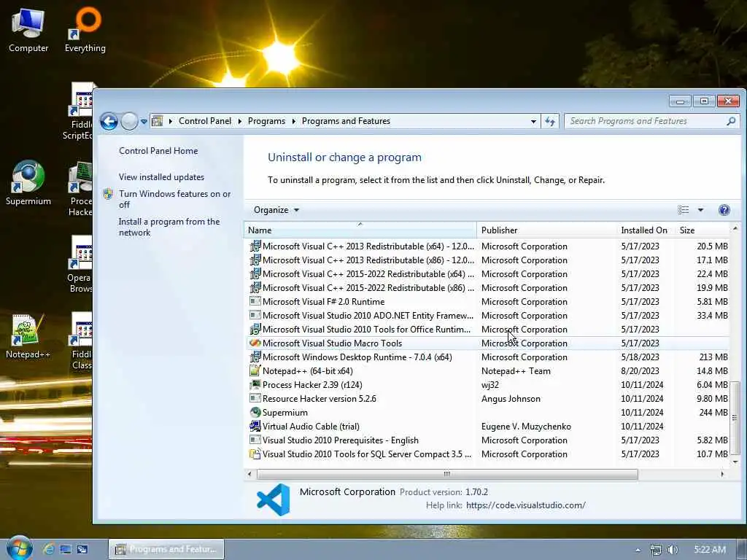
Task: Click the vertical scrollbar thumb in program list
Action: [735, 418]
